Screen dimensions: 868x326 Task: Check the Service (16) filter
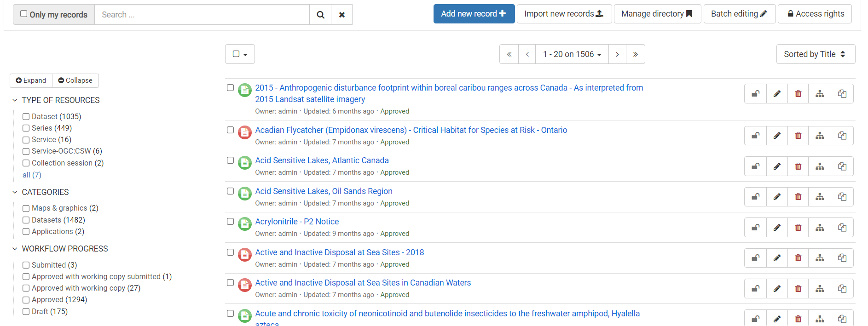click(x=26, y=140)
